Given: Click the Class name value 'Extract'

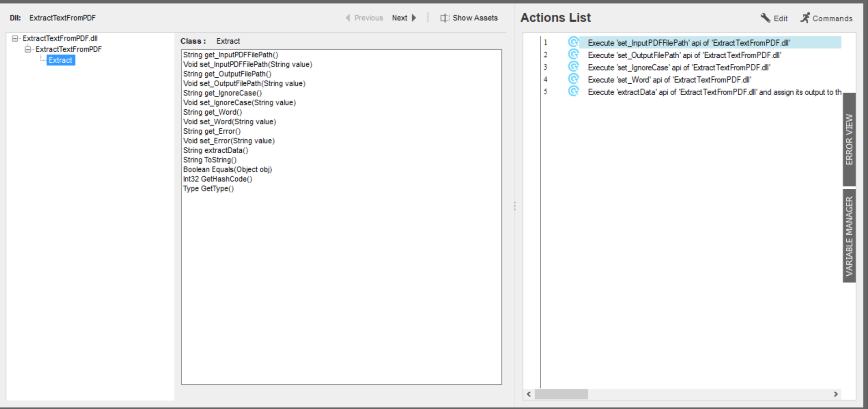Looking at the screenshot, I should [228, 41].
